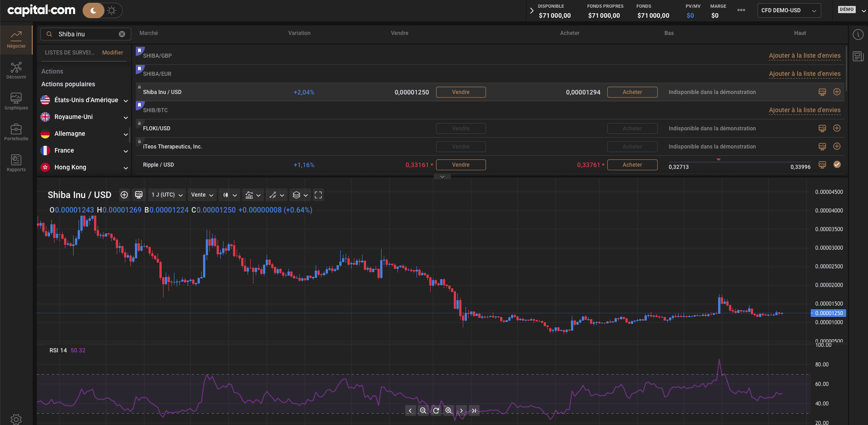
Task: Open chart for Shiba Inu / USD row
Action: click(x=822, y=92)
